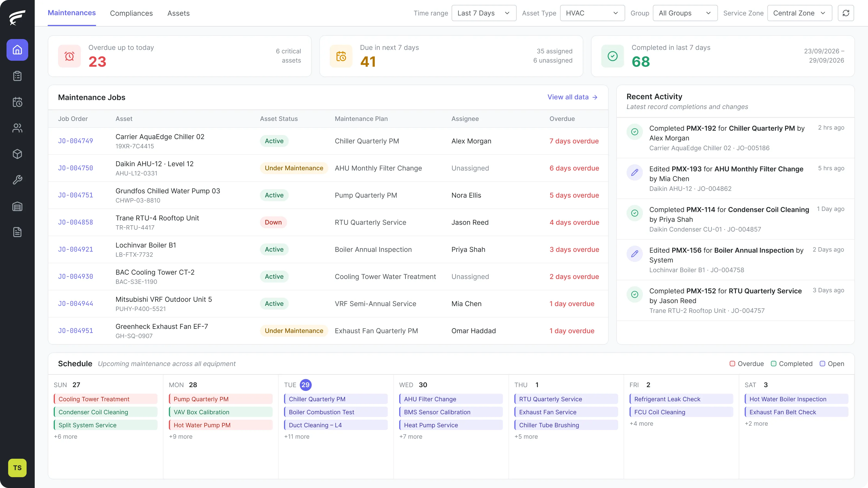Switch to the Maintenances tab
The image size is (868, 488).
click(72, 13)
